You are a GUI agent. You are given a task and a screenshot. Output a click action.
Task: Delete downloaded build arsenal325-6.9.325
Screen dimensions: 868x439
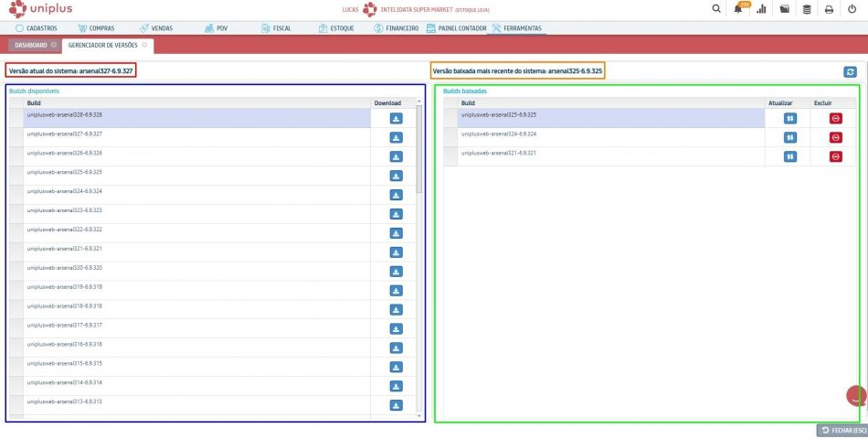[835, 118]
